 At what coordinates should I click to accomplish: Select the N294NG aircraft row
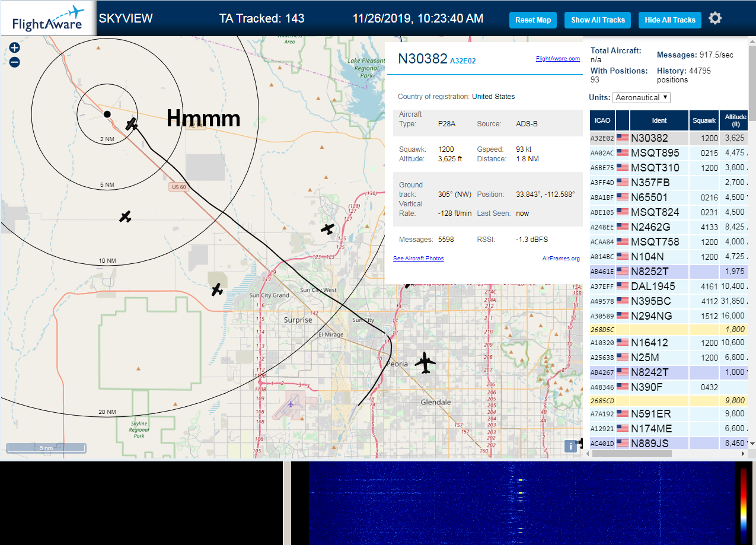tap(669, 316)
